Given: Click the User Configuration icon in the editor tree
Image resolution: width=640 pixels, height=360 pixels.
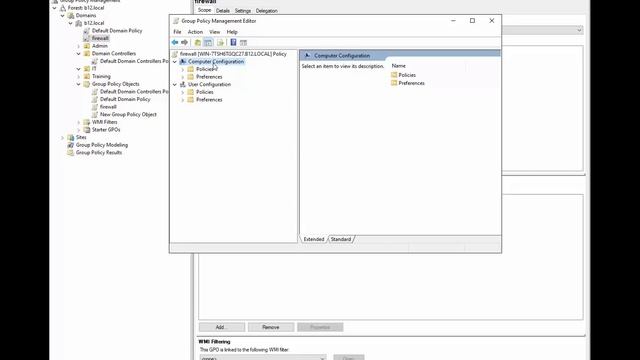Looking at the screenshot, I should click(x=183, y=84).
